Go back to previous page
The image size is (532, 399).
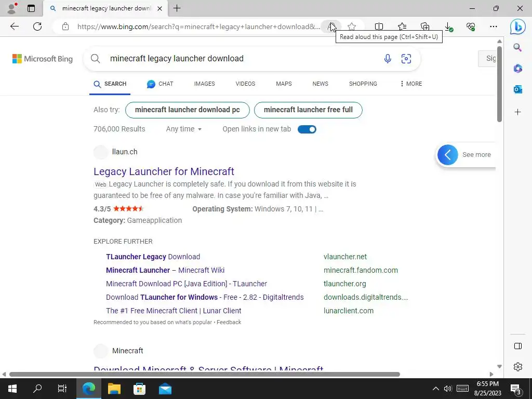coord(14,26)
